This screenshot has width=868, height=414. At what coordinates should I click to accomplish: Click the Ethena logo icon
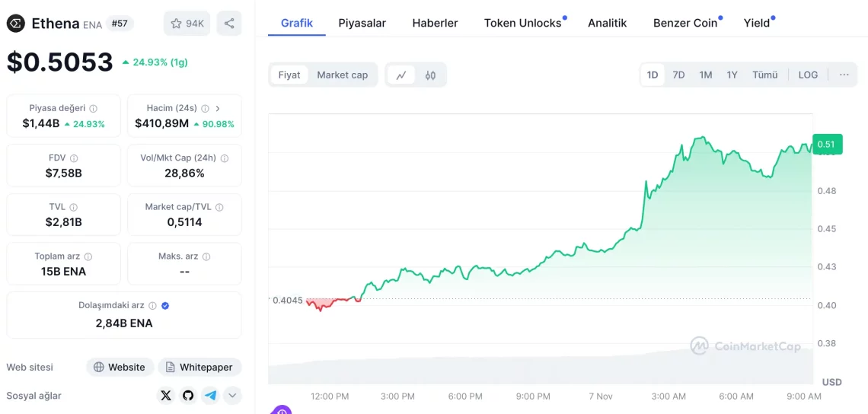pos(15,24)
